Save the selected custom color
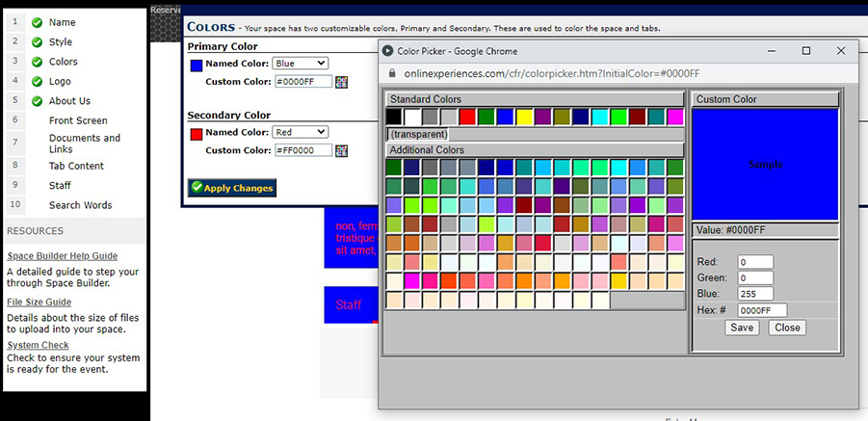The height and width of the screenshot is (421, 868). point(742,328)
